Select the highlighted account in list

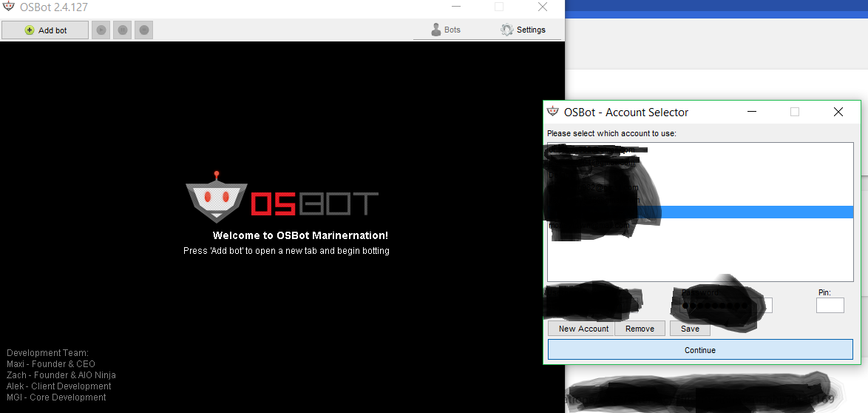click(700, 212)
